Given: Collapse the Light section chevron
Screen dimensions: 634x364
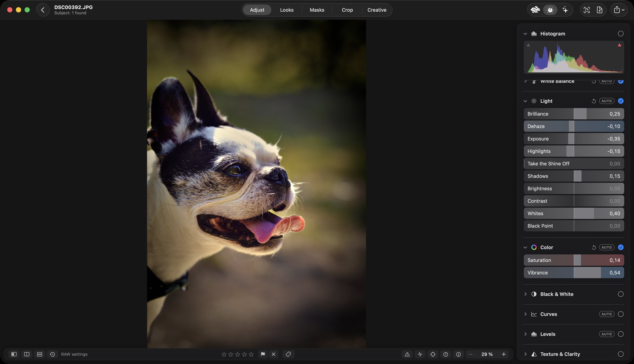Looking at the screenshot, I should click(x=525, y=101).
